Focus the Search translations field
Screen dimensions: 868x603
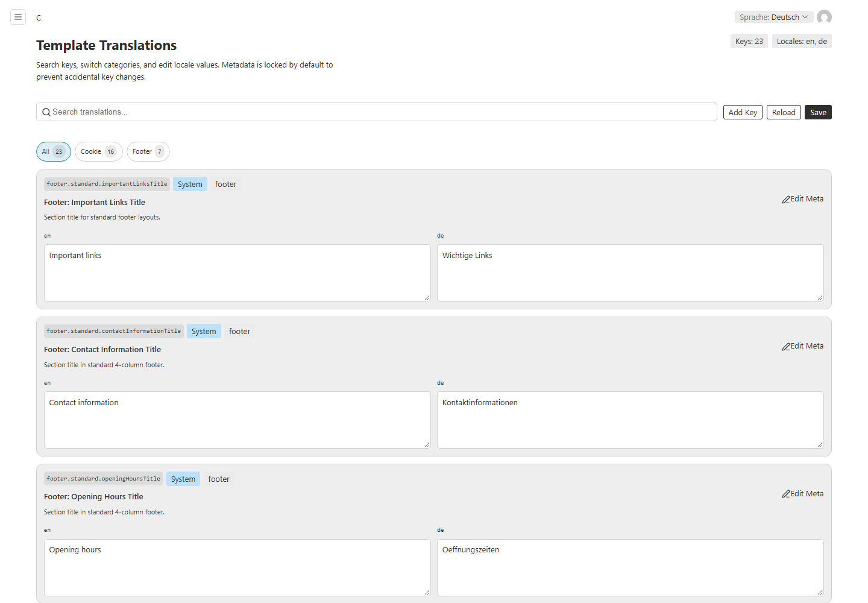(377, 112)
